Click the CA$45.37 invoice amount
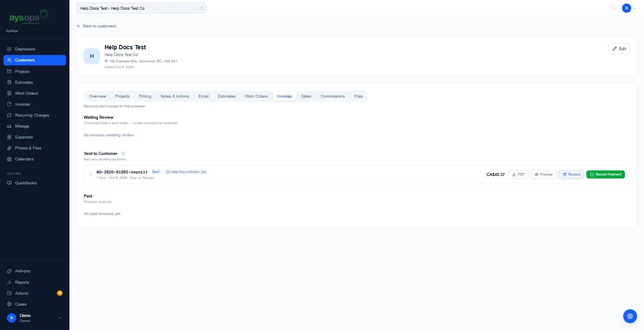This screenshot has width=644, height=330. coord(495,174)
